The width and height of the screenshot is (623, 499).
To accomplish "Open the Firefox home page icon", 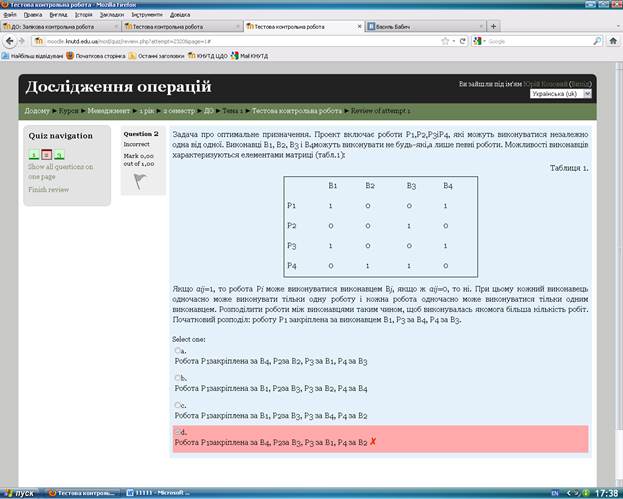I will coord(613,41).
